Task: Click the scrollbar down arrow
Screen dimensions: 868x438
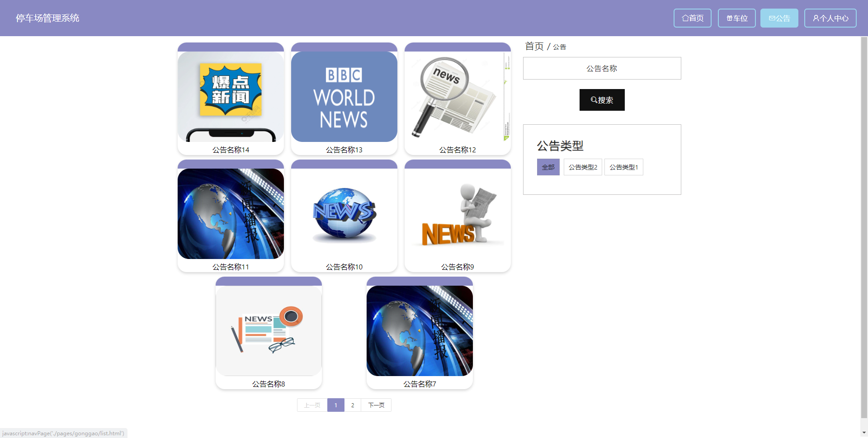Action: tap(864, 433)
